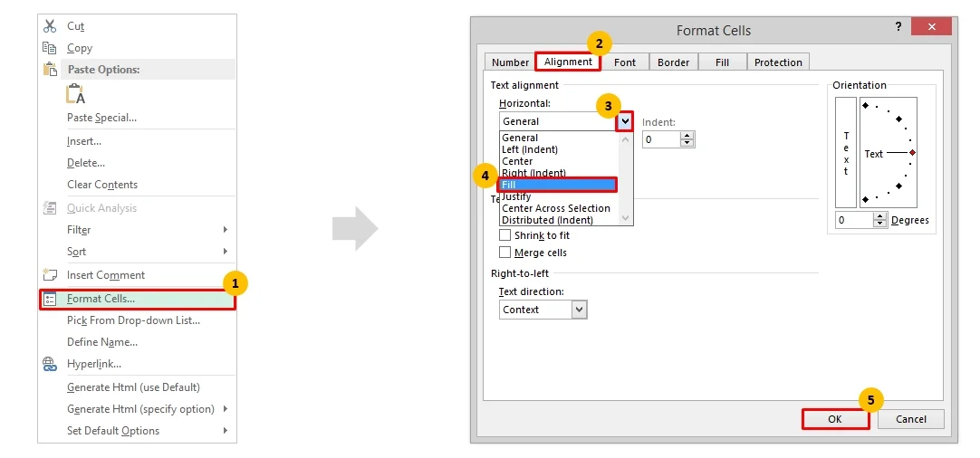This screenshot has width=980, height=458.
Task: Click the red orientation dial marker
Action: pos(912,152)
